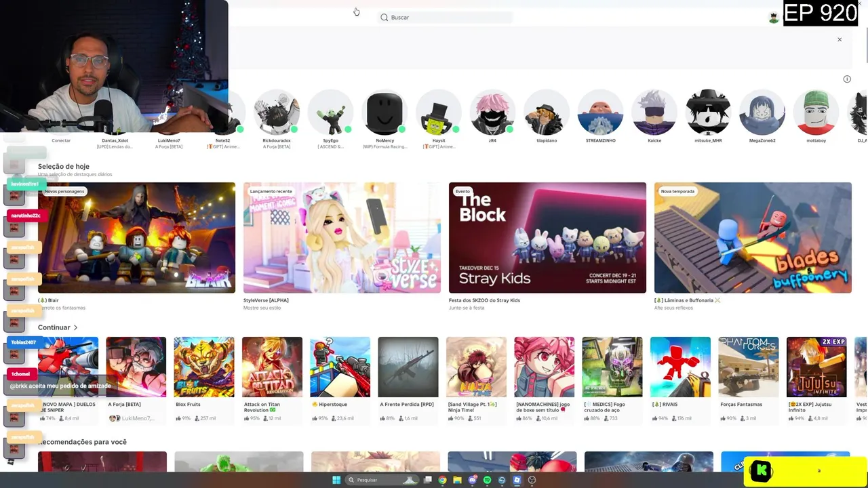Open Task View in taskbar
Screen dimensions: 868x488
point(428,480)
